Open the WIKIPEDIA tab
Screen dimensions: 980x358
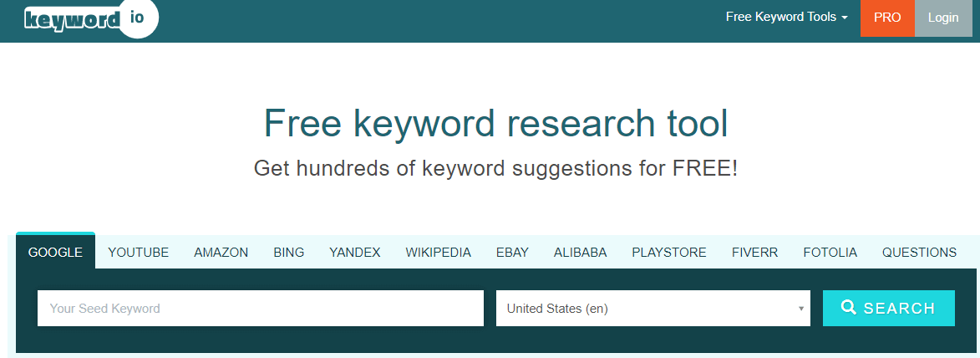[x=438, y=253]
